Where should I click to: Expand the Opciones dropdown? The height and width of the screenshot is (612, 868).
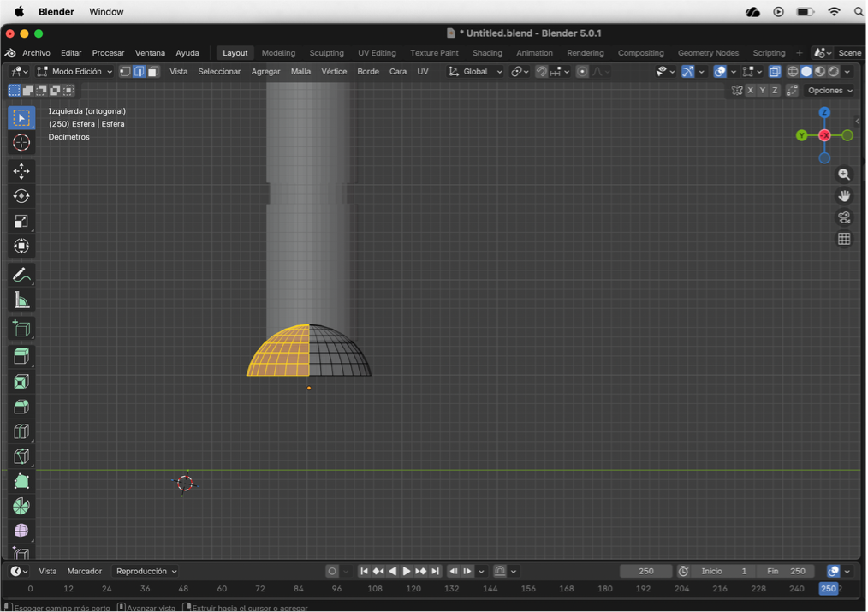(x=830, y=91)
